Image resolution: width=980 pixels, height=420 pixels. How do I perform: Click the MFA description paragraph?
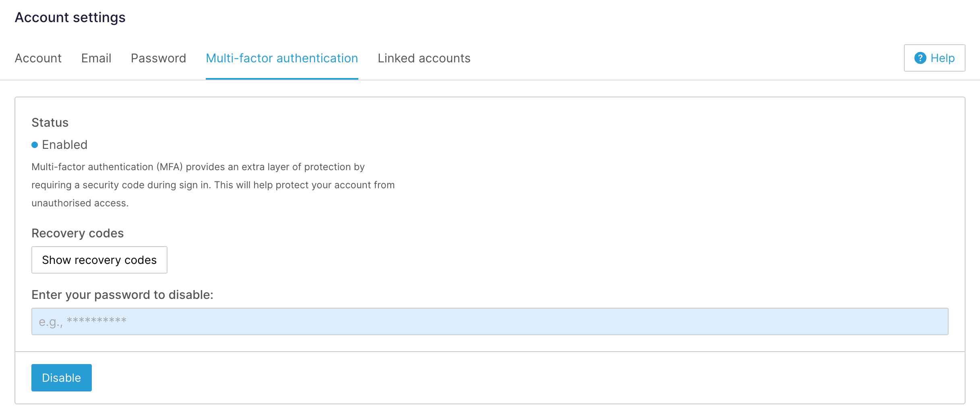[213, 185]
